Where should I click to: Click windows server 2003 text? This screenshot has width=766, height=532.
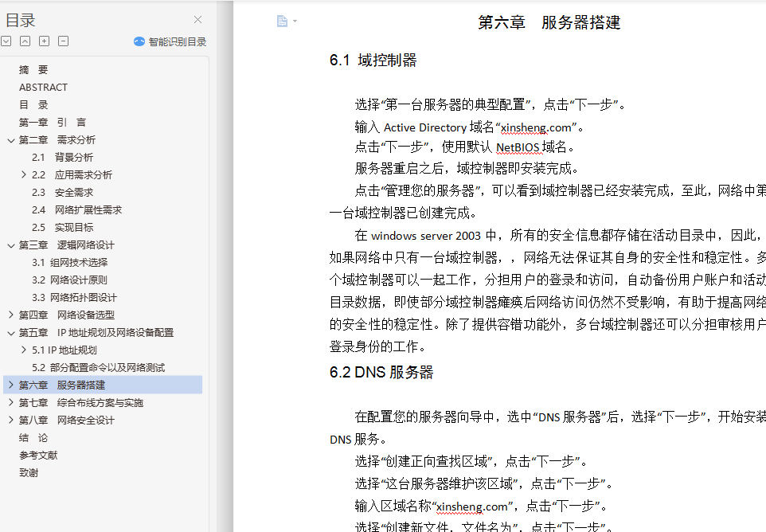(426, 236)
